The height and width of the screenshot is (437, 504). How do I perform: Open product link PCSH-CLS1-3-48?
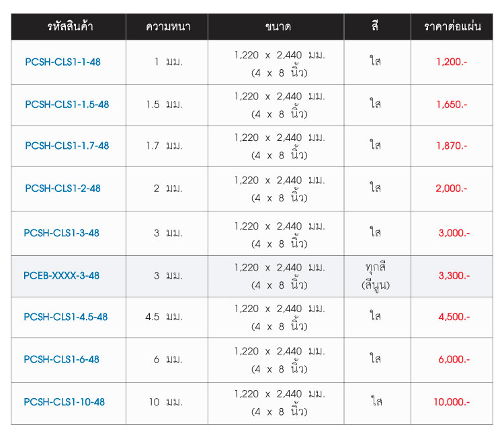coord(61,233)
